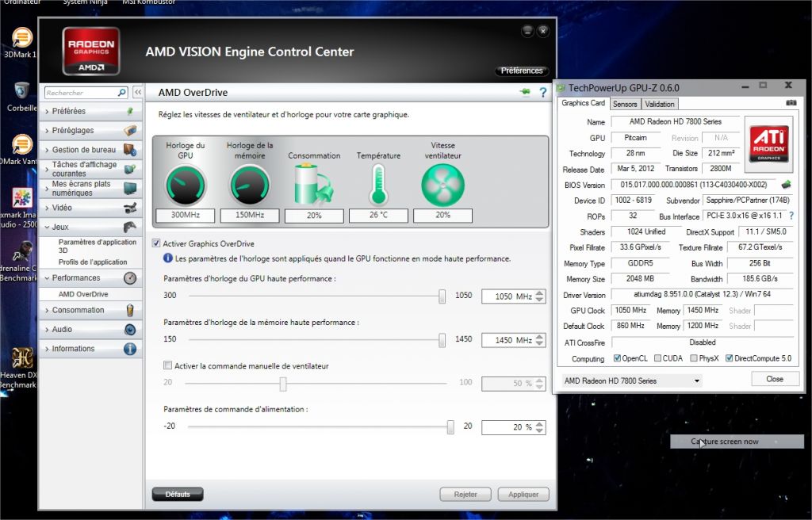Click the Radeon Graphics AMD logo

pos(91,52)
